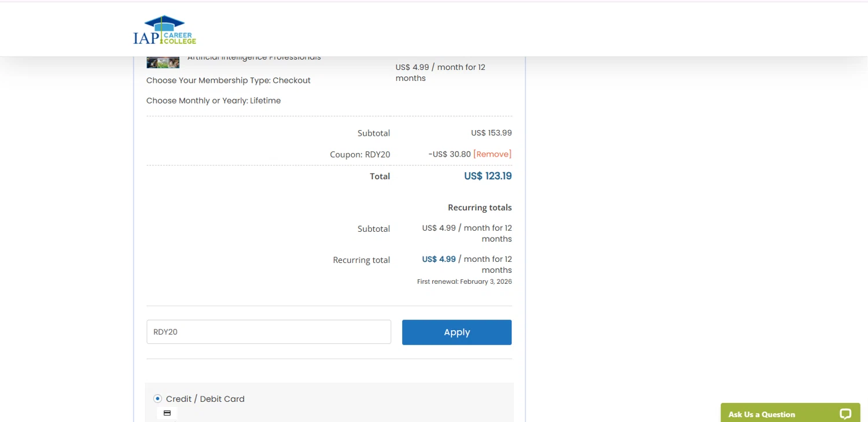Open the chat bubble icon
Viewport: 868px width, 422px height.
[x=845, y=414]
